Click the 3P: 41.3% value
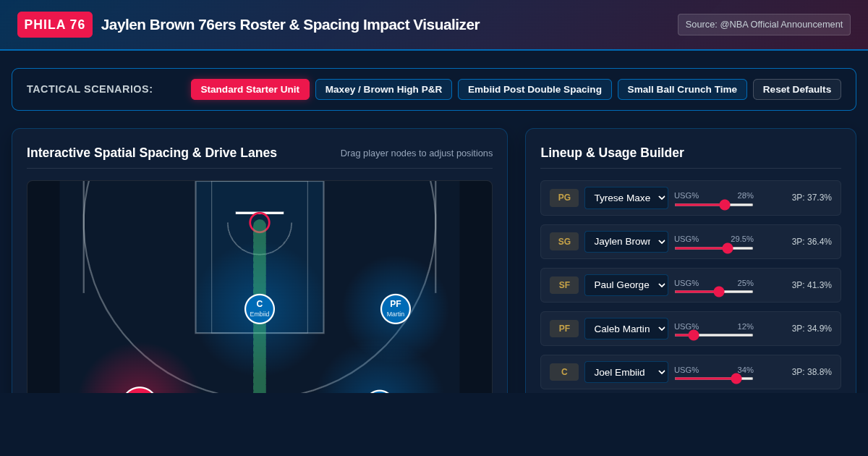 tap(812, 284)
